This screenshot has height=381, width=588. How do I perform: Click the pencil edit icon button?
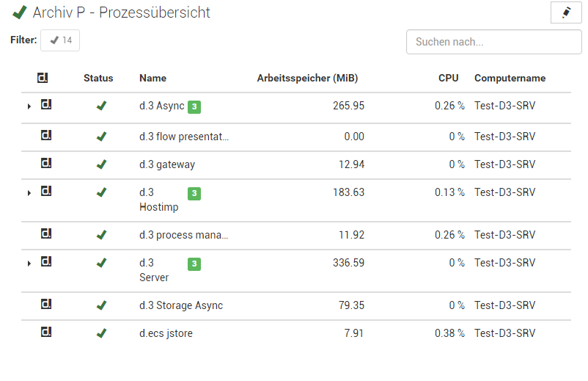[x=566, y=12]
